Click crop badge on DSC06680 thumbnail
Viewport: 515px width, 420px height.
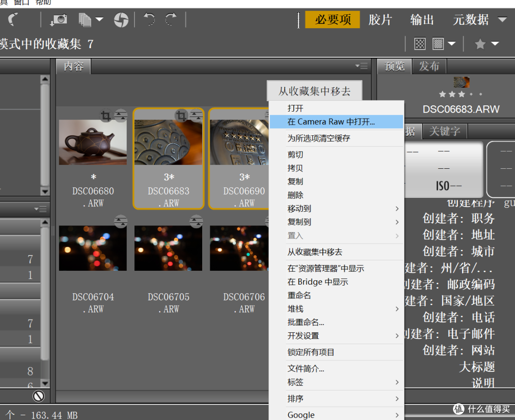tap(106, 115)
